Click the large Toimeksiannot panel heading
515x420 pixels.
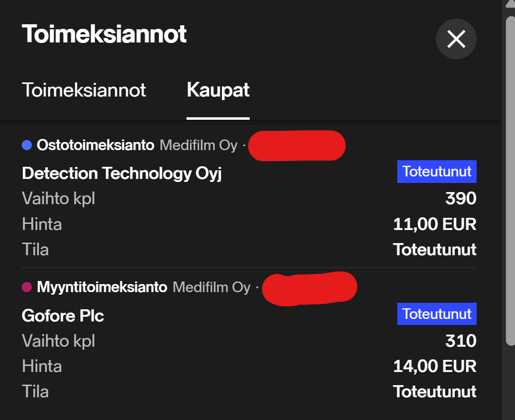point(105,34)
